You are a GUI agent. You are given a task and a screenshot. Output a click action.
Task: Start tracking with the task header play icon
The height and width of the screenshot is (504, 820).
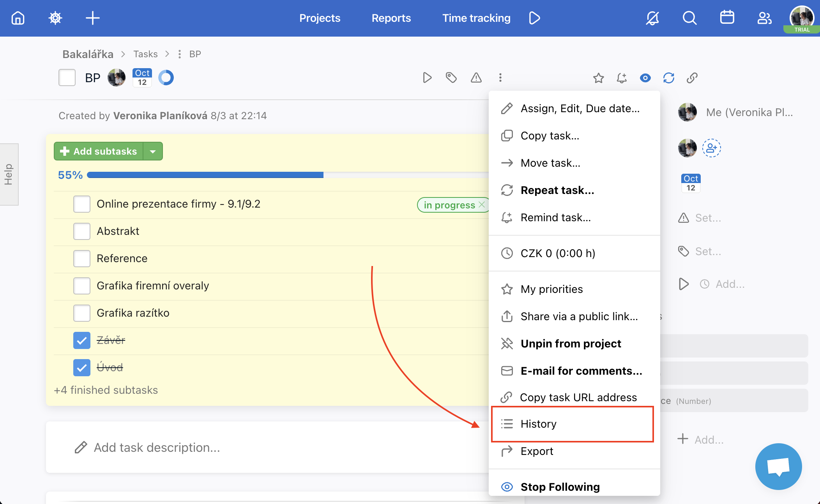click(x=428, y=78)
